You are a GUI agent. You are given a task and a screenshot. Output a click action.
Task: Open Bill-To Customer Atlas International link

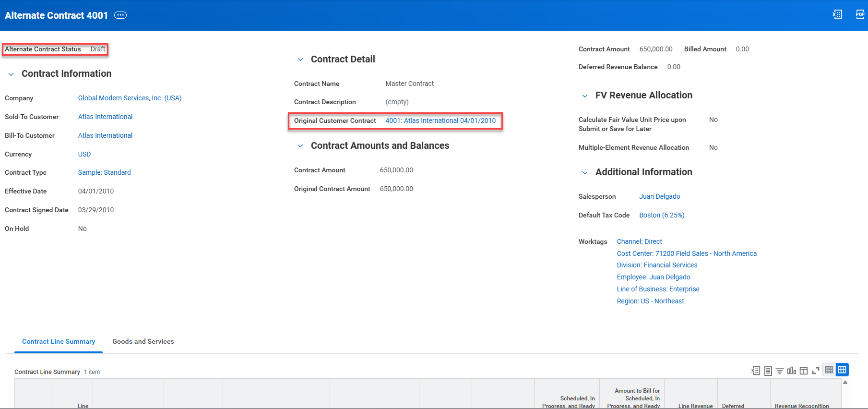point(105,135)
